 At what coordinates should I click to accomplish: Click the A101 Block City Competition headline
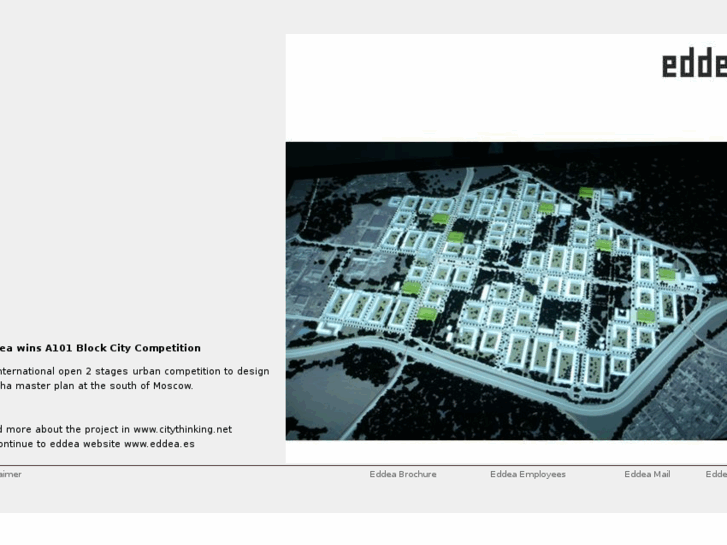pyautogui.click(x=100, y=348)
